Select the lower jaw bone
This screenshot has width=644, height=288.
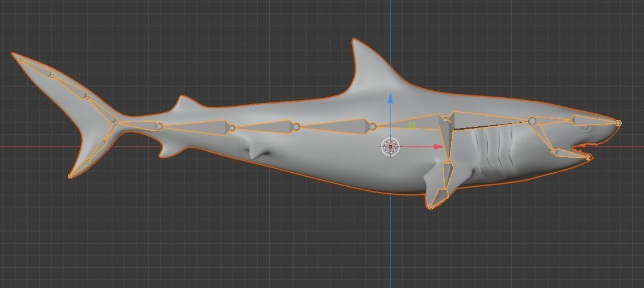(x=571, y=154)
